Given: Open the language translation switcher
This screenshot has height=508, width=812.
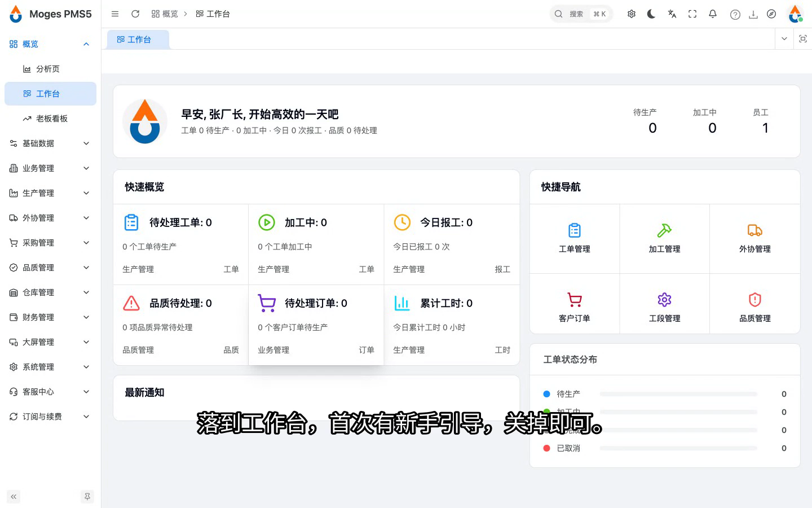Looking at the screenshot, I should click(x=672, y=14).
